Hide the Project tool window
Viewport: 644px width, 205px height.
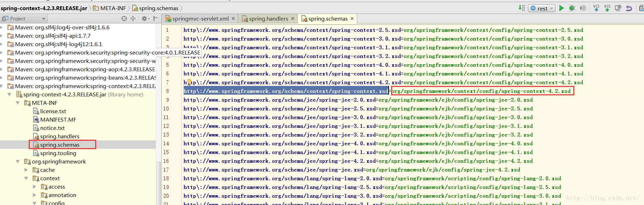click(x=156, y=19)
